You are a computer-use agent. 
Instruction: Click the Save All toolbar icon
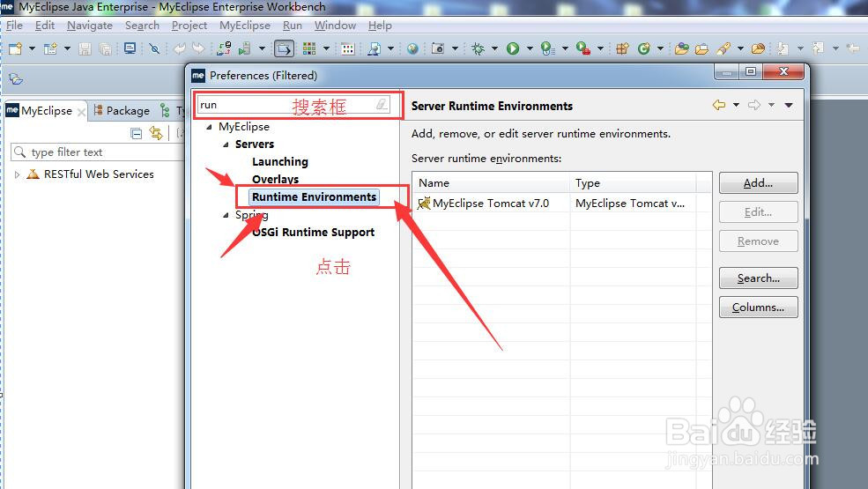(105, 48)
